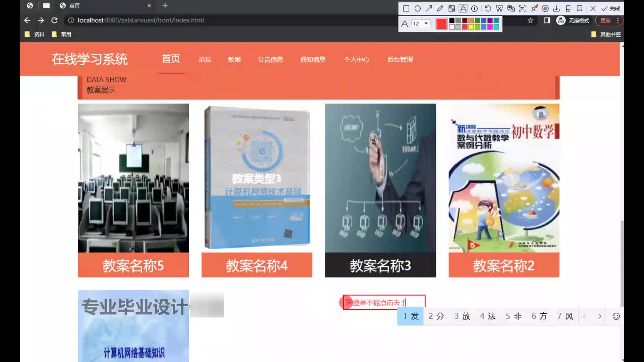Click the bookmark/favorite screenshot icon

tap(579, 9)
